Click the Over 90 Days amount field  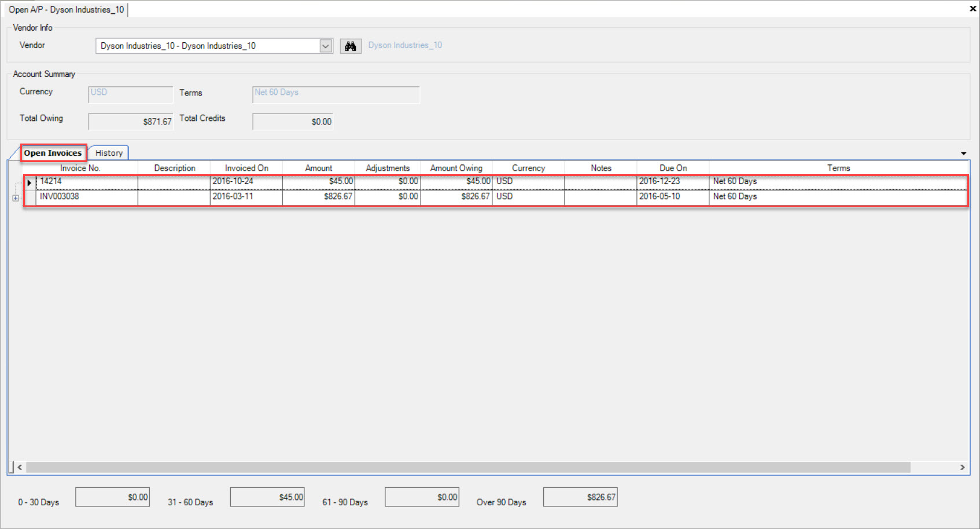pyautogui.click(x=580, y=497)
